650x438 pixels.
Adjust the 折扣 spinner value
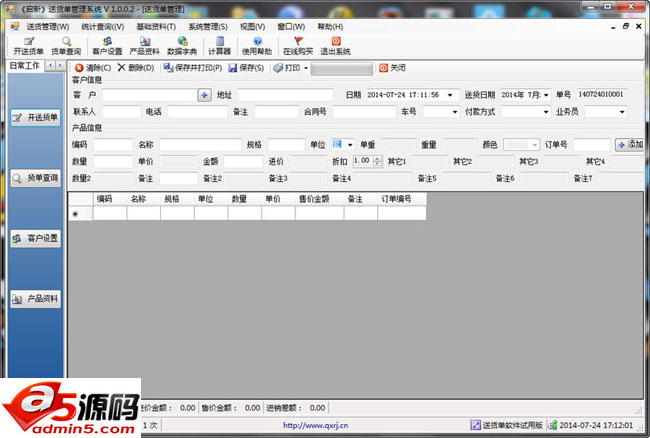click(377, 161)
